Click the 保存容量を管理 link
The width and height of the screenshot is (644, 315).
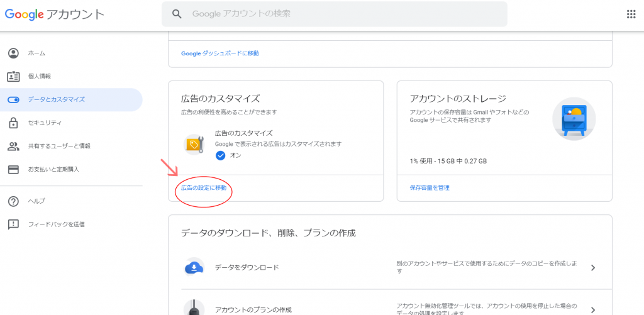pos(430,188)
